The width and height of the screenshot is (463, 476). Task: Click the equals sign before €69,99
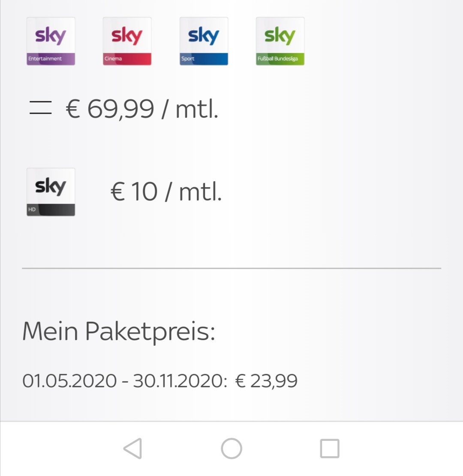pyautogui.click(x=40, y=108)
